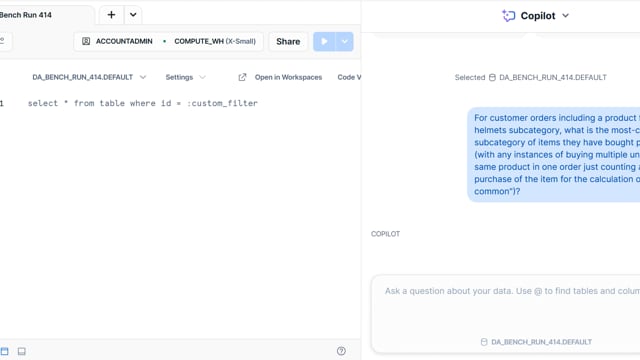Open the Settings dropdown
The image size is (640, 360).
[x=185, y=77]
